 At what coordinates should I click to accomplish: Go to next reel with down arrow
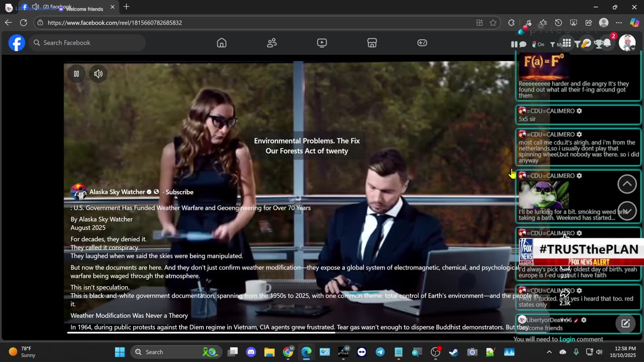627,211
